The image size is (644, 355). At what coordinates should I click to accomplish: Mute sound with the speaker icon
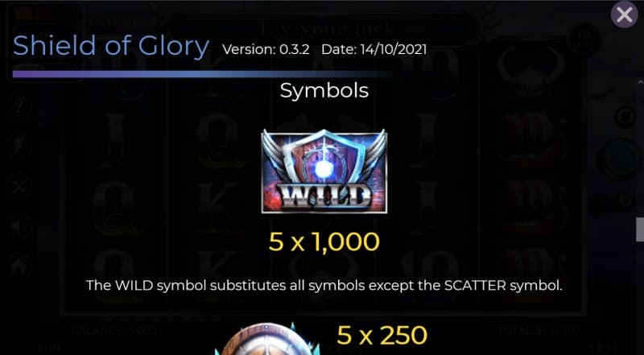[x=19, y=227]
